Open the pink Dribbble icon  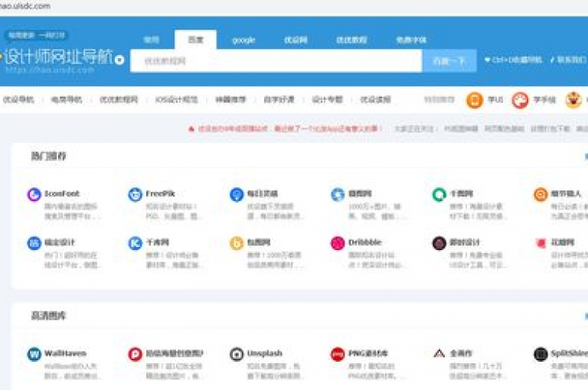(x=338, y=243)
